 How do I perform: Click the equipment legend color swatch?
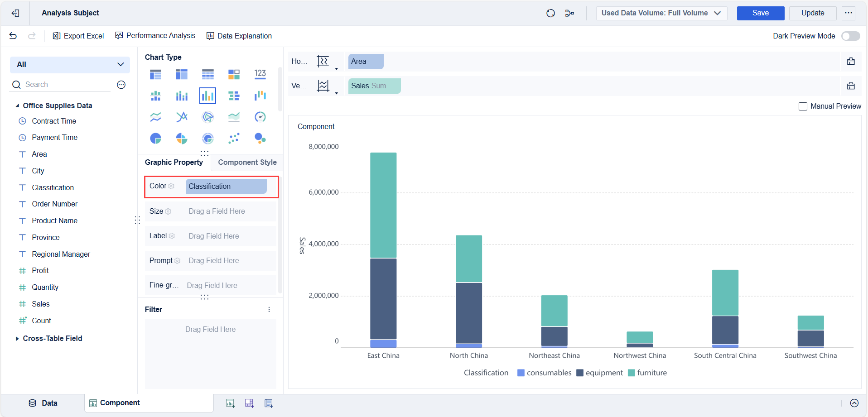point(580,373)
